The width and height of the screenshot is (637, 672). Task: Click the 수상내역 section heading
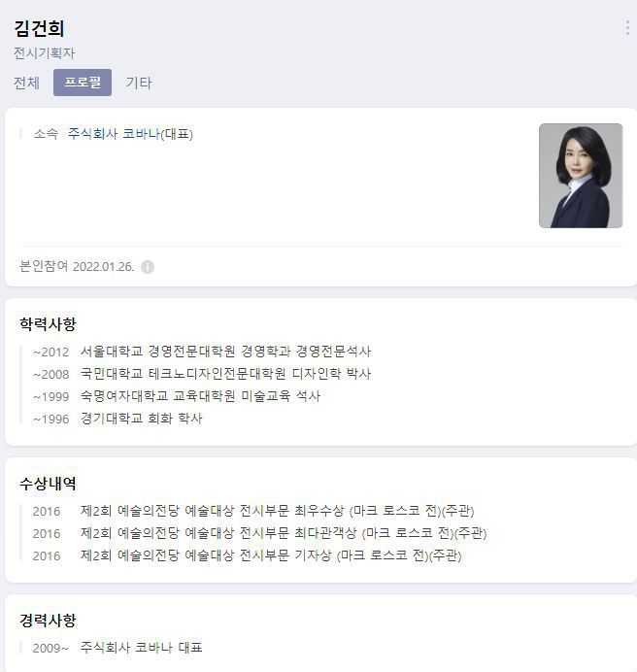[x=48, y=484]
